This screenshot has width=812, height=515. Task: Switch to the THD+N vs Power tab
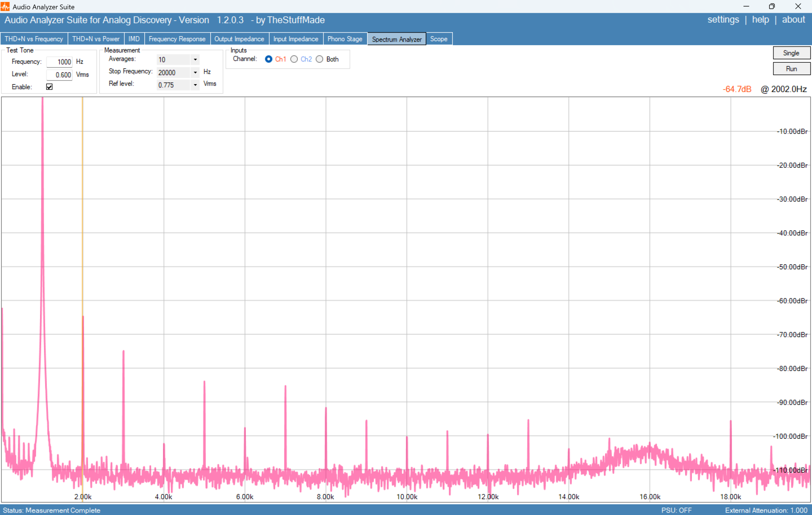pyautogui.click(x=96, y=39)
